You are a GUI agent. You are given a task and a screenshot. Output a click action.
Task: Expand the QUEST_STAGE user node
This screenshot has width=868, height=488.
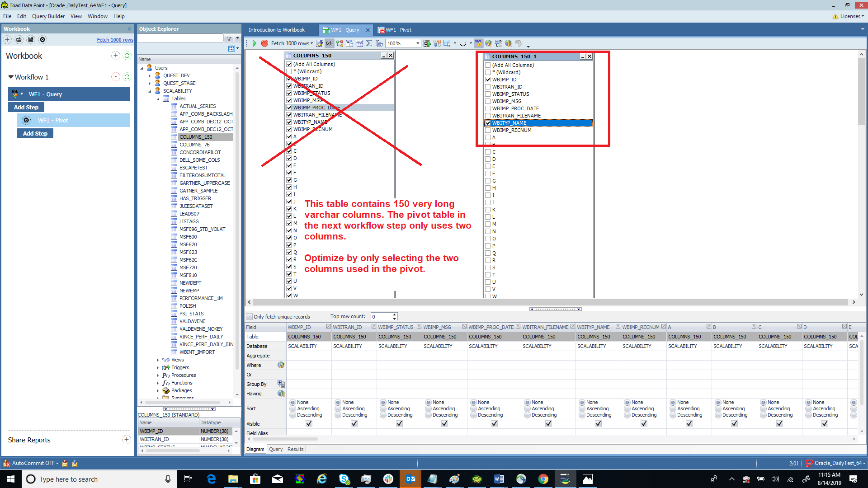click(x=150, y=83)
